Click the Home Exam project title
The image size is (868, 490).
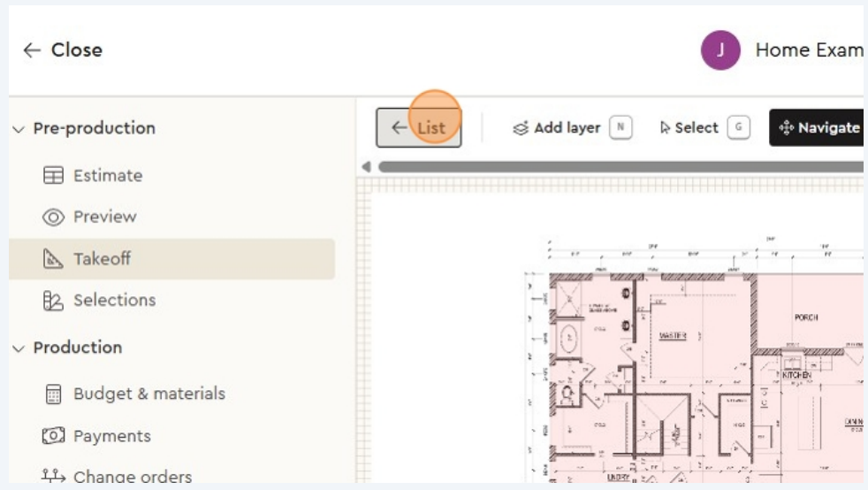pos(808,50)
